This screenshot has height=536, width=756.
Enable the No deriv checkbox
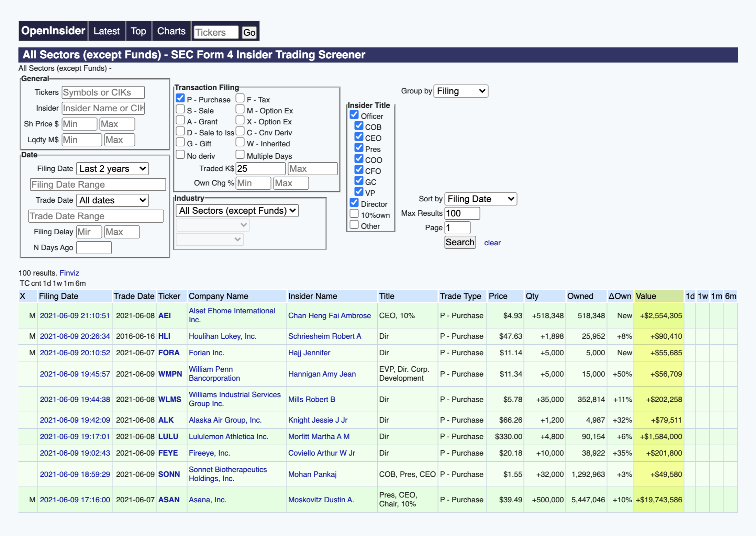[180, 155]
